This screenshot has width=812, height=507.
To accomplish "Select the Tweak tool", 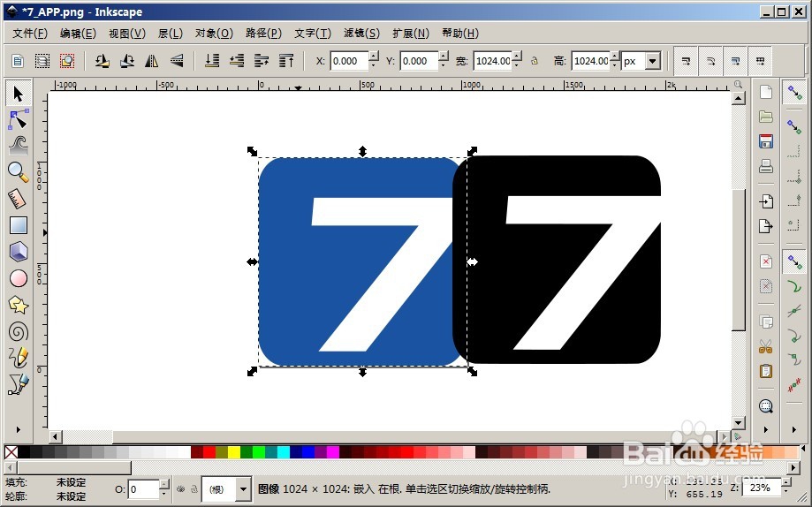I will point(19,146).
